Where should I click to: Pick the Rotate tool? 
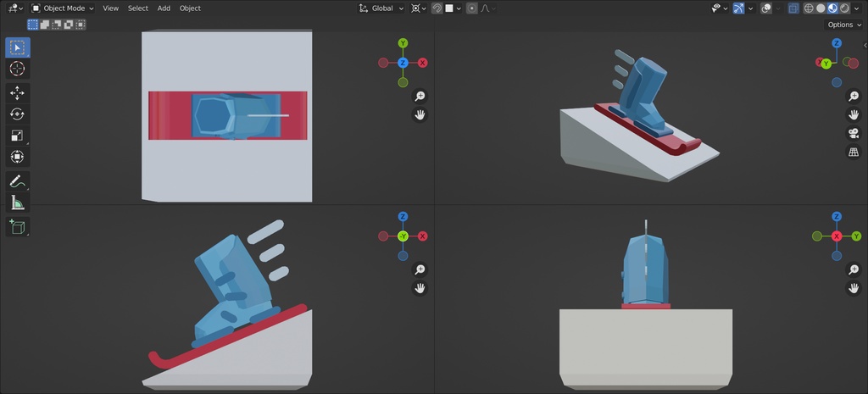[x=18, y=114]
